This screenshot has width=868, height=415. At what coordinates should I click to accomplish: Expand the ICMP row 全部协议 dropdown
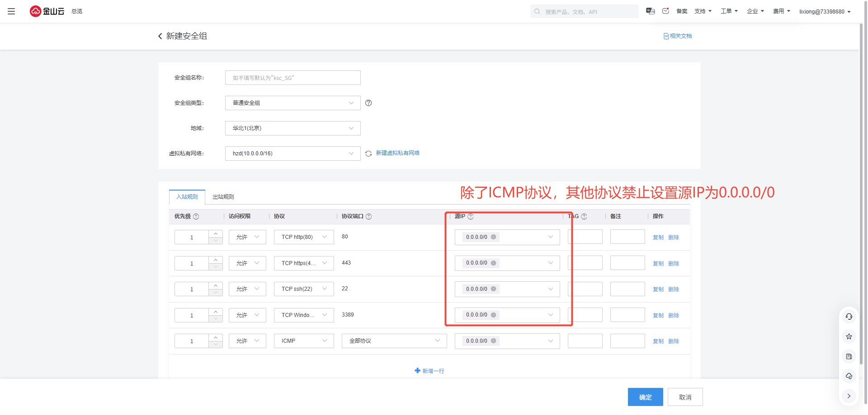click(x=394, y=341)
